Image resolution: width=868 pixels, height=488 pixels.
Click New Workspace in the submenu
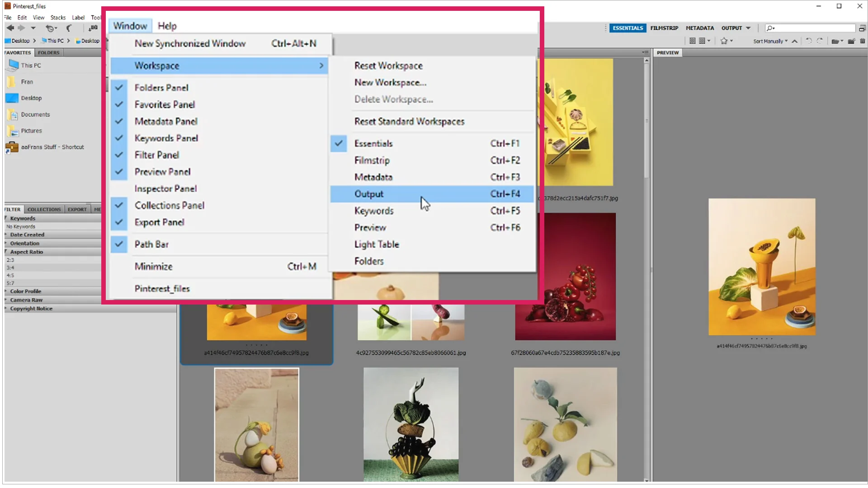[391, 82]
